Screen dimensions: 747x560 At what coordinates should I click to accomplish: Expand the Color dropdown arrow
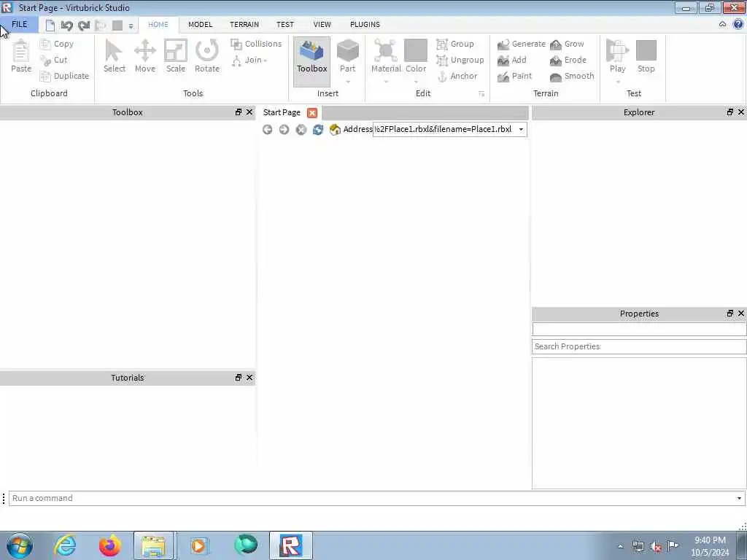click(416, 82)
